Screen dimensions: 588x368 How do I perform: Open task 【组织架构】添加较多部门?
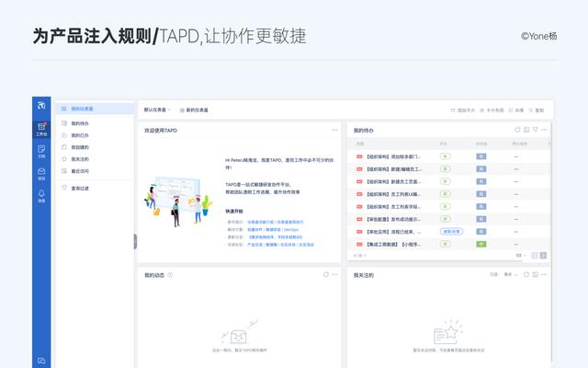[x=393, y=156]
